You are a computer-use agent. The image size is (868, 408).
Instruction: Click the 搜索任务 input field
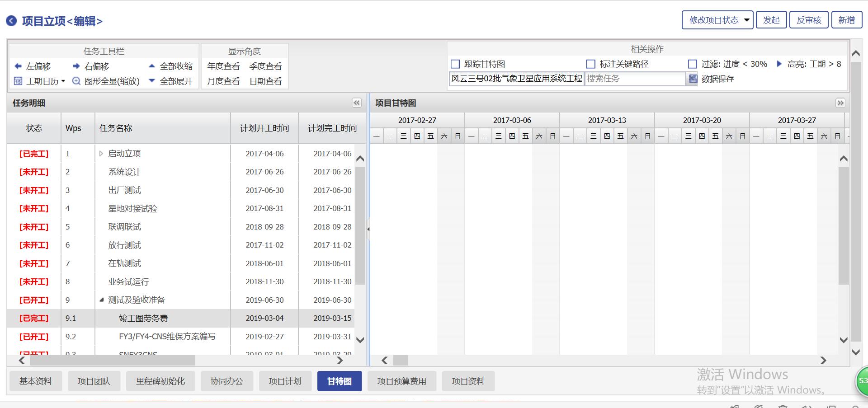tap(635, 79)
